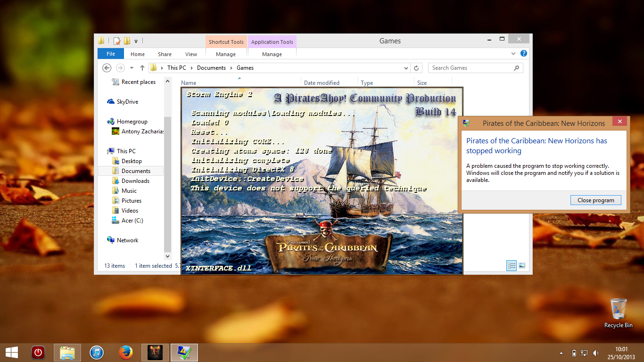This screenshot has width=644, height=362.
Task: Open the Acer (C:) drive icon
Action: (116, 221)
